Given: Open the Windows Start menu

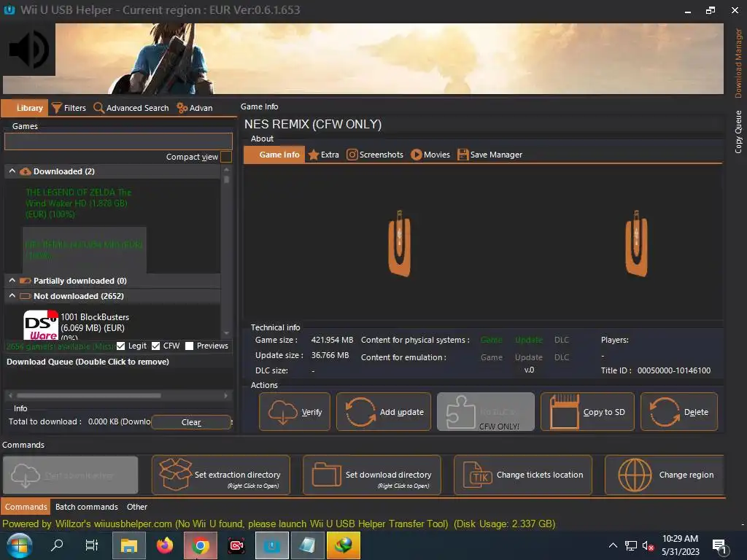Looking at the screenshot, I should click(19, 545).
